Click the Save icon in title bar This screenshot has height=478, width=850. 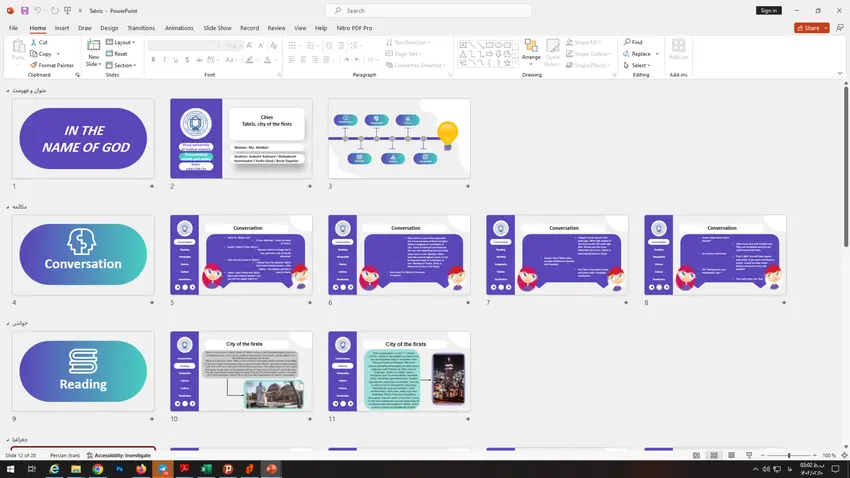[x=24, y=10]
